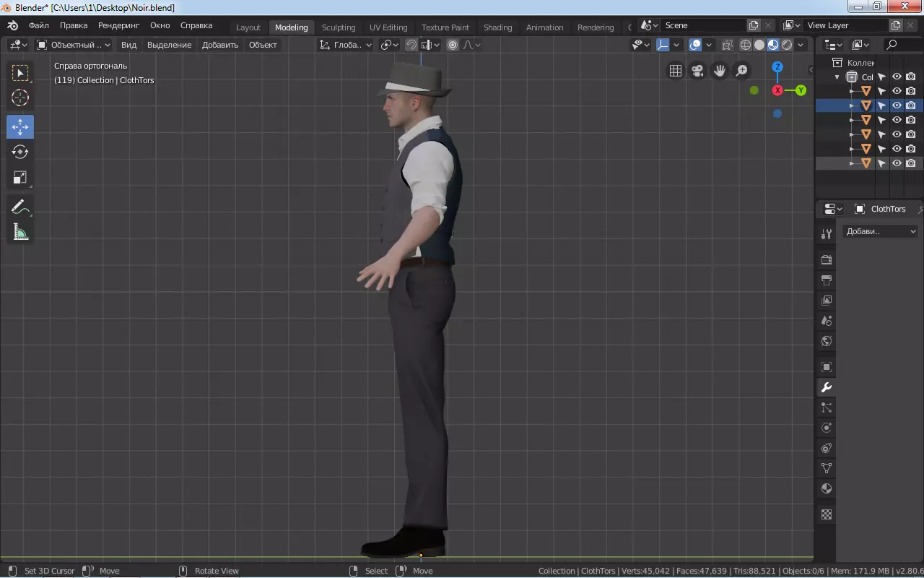Image resolution: width=924 pixels, height=578 pixels.
Task: Toggle eye icon on the selected blue outliner row
Action: [897, 105]
